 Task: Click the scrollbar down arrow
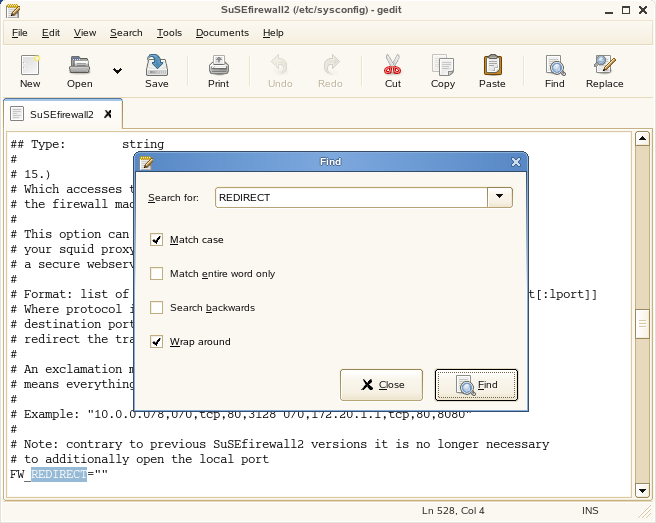click(642, 490)
